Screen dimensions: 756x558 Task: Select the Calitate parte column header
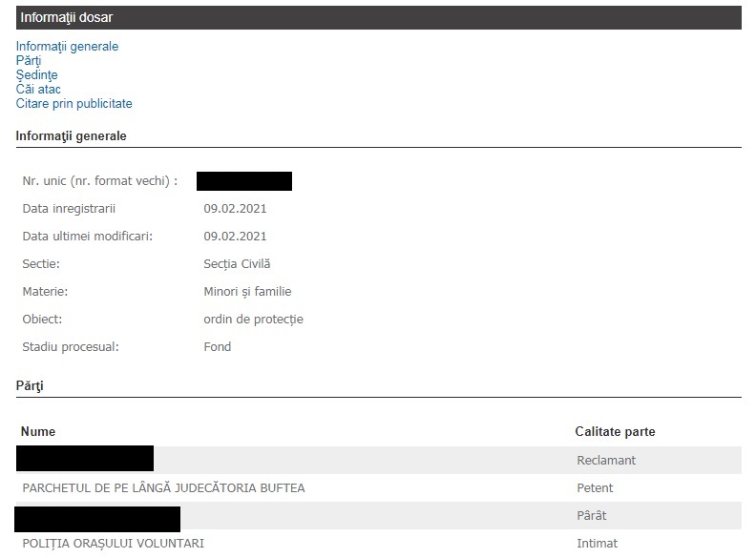coord(615,432)
